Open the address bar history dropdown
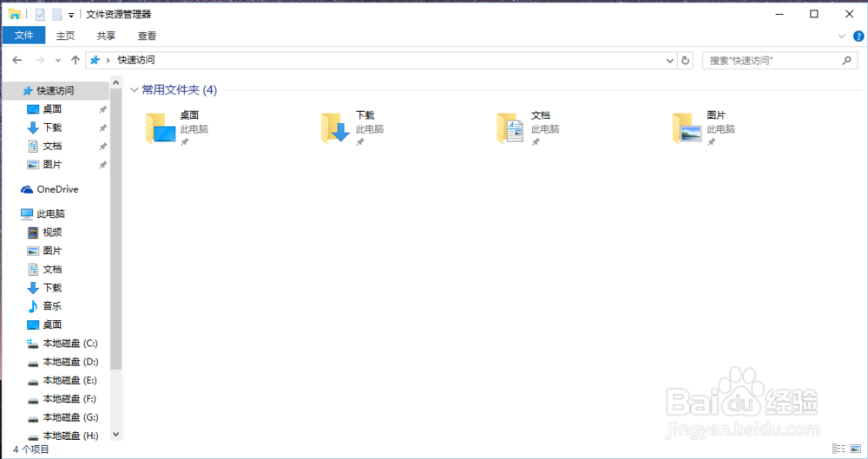This screenshot has width=868, height=459. pyautogui.click(x=670, y=61)
